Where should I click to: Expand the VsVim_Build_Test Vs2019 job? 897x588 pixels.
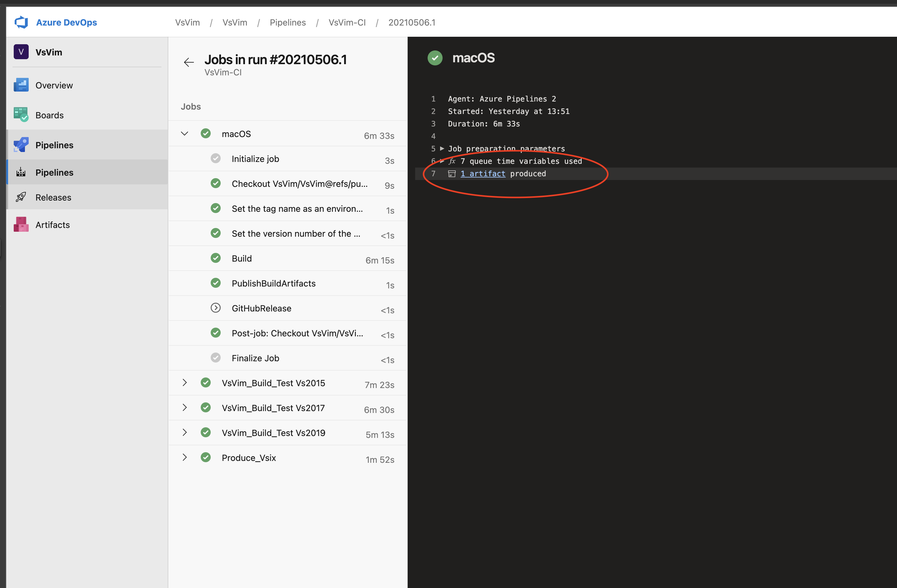coord(184,432)
